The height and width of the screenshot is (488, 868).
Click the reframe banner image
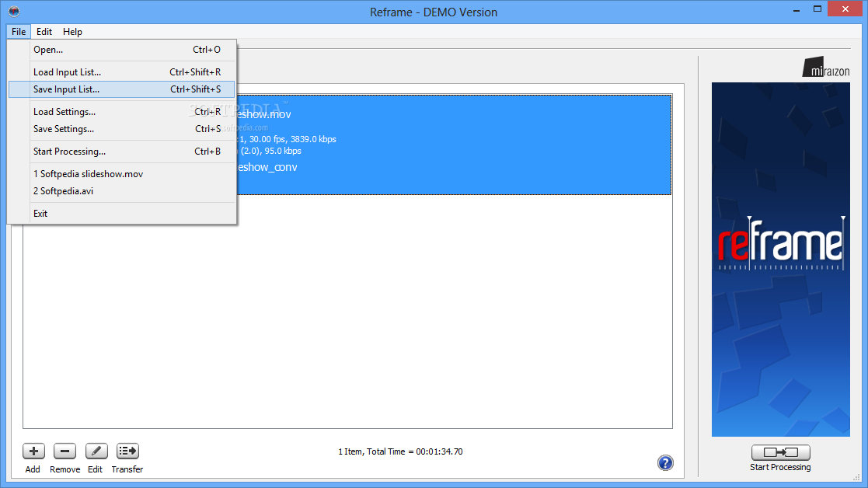click(x=780, y=260)
